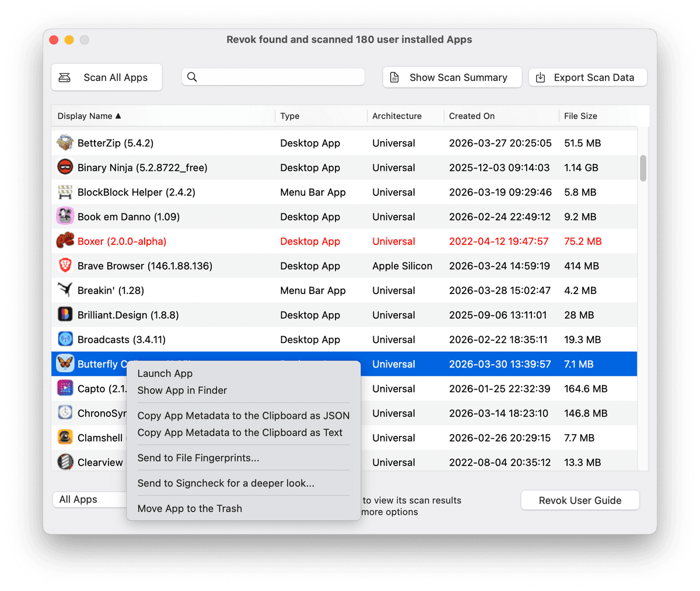Choose Launch App from context menu

pos(165,373)
